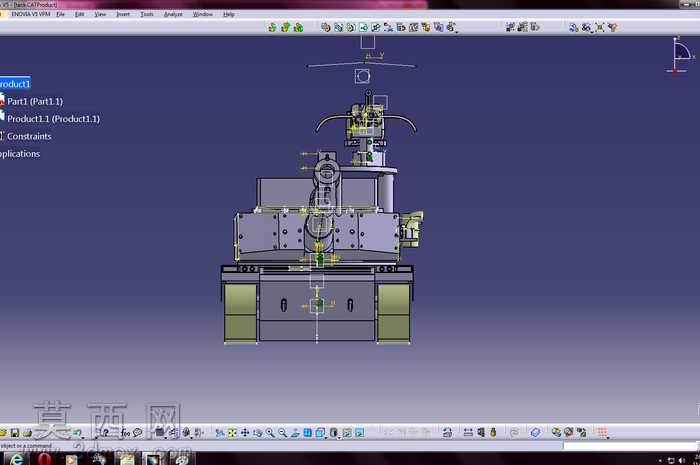Click the compass in the top-right corner
This screenshot has width=700, height=465.
[x=681, y=55]
